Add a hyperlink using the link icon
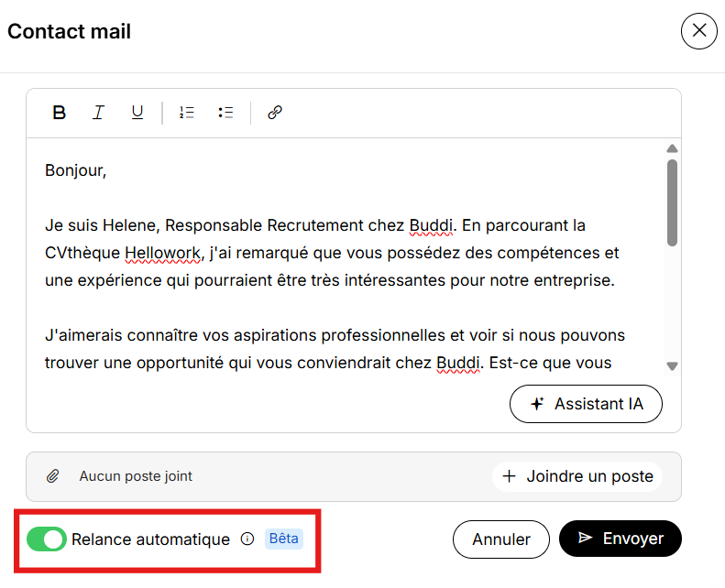Viewport: 725px width, 588px height. [x=275, y=113]
